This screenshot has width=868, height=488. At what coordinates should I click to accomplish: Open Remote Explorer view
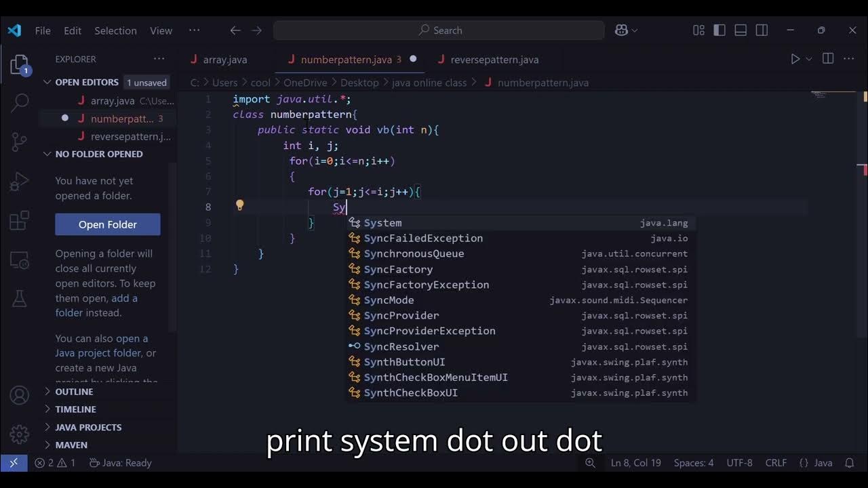20,260
